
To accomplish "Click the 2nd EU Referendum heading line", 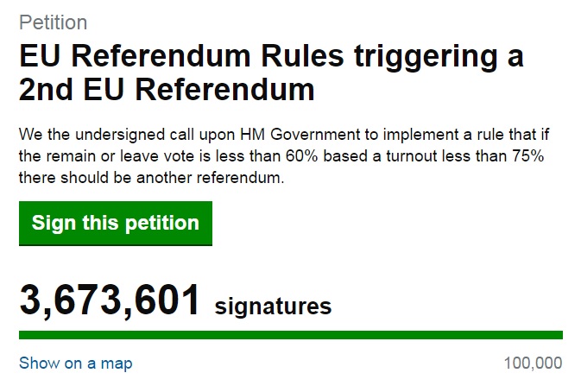I will pos(167,89).
